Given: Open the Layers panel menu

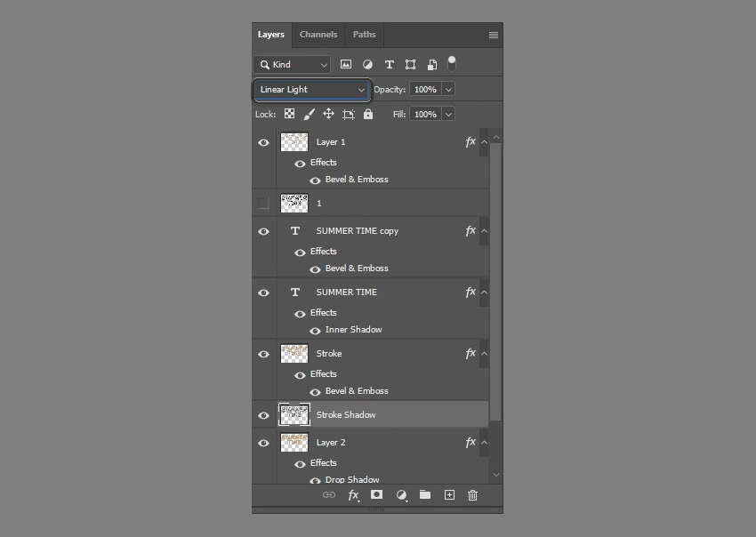Looking at the screenshot, I should [x=492, y=35].
